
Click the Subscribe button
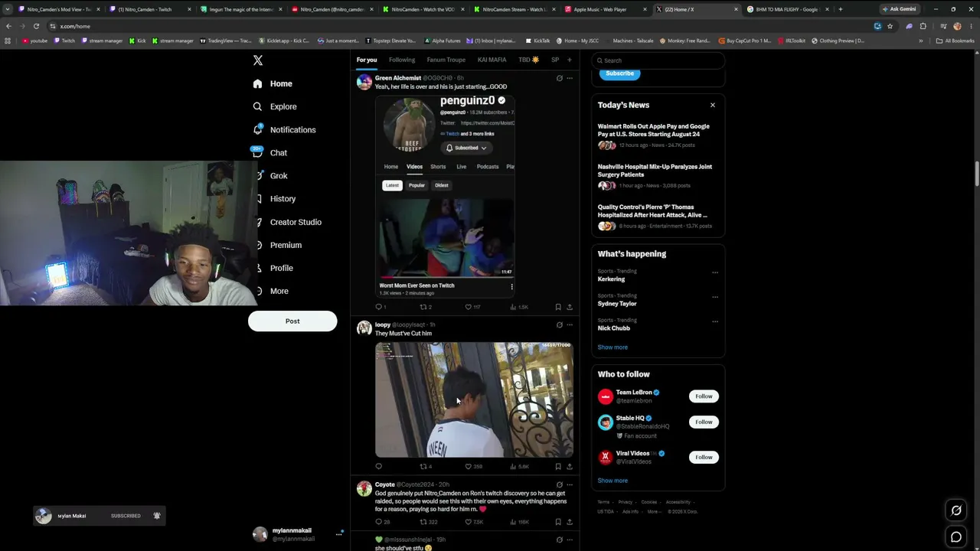pos(620,73)
